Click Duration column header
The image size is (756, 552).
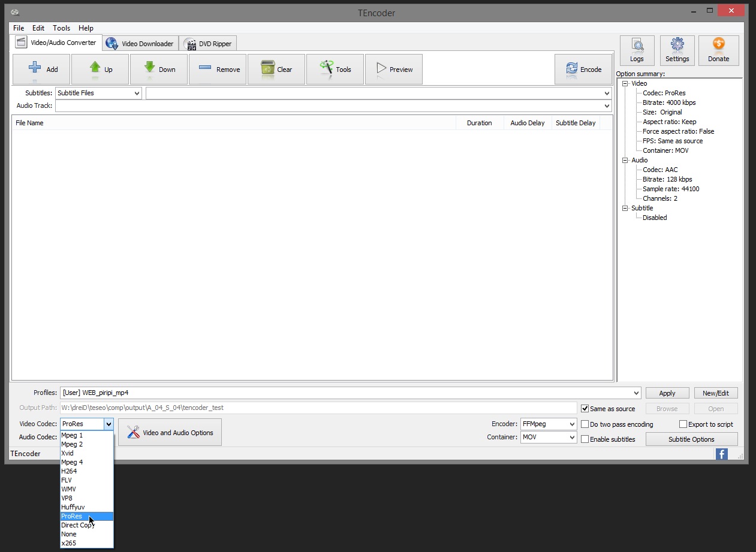480,123
